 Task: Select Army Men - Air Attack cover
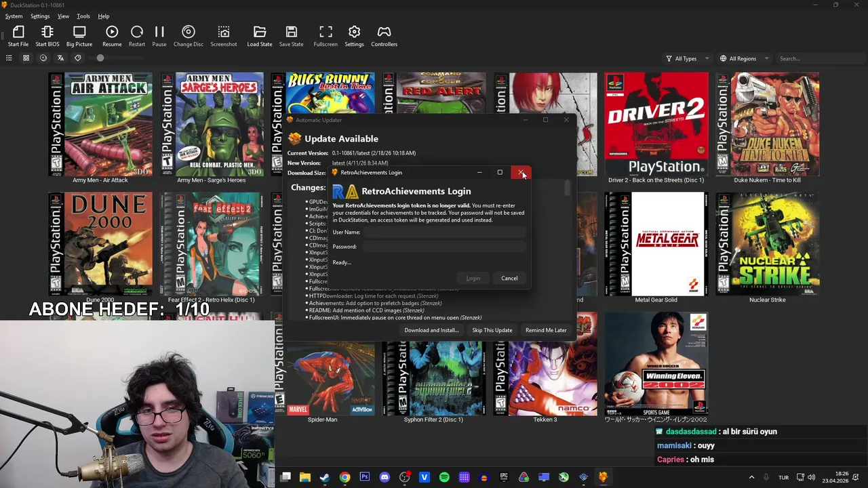click(100, 124)
